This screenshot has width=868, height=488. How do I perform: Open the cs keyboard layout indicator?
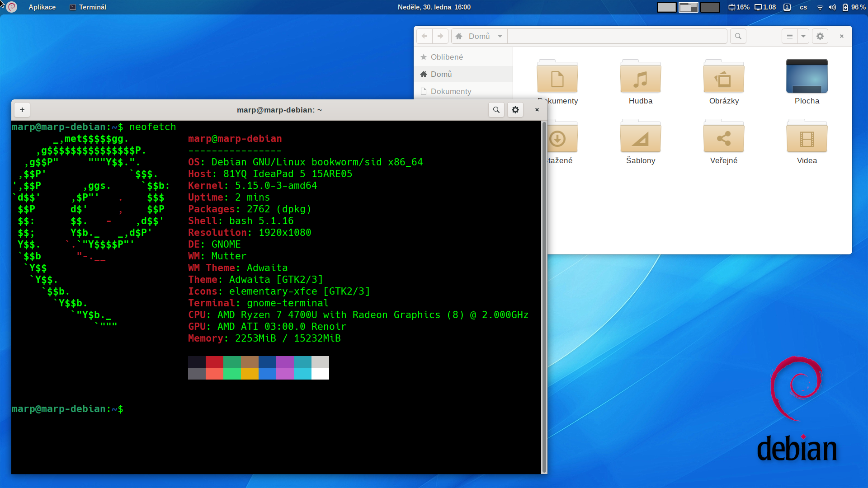tap(803, 7)
